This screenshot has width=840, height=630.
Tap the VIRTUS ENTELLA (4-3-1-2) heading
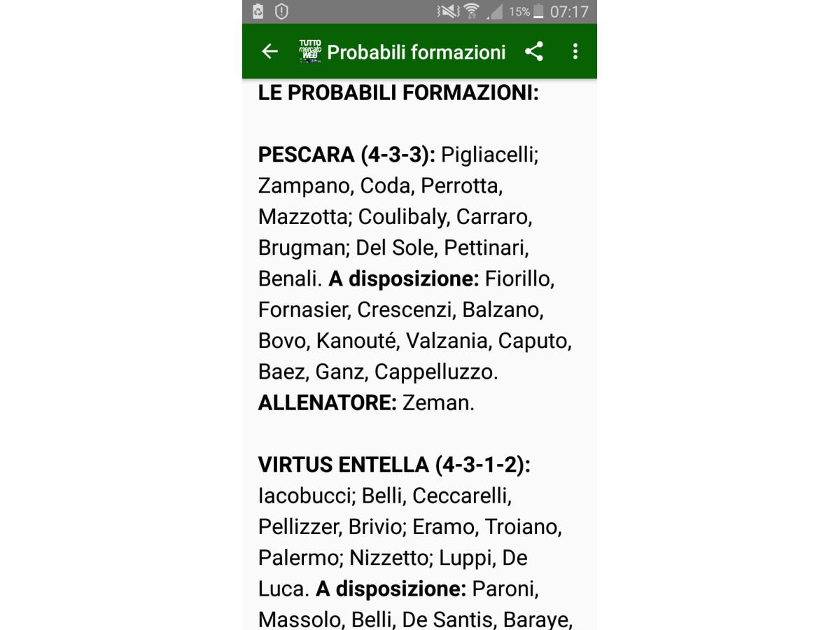click(x=394, y=465)
